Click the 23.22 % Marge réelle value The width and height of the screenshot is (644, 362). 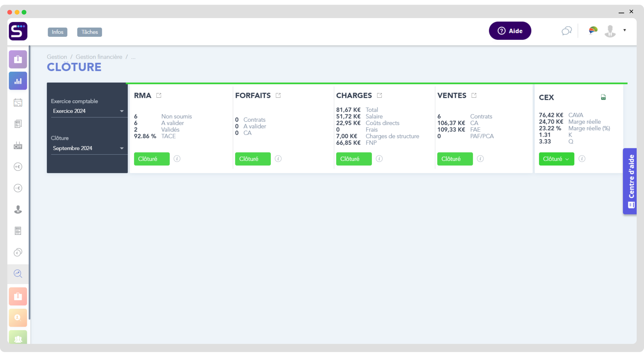(550, 128)
